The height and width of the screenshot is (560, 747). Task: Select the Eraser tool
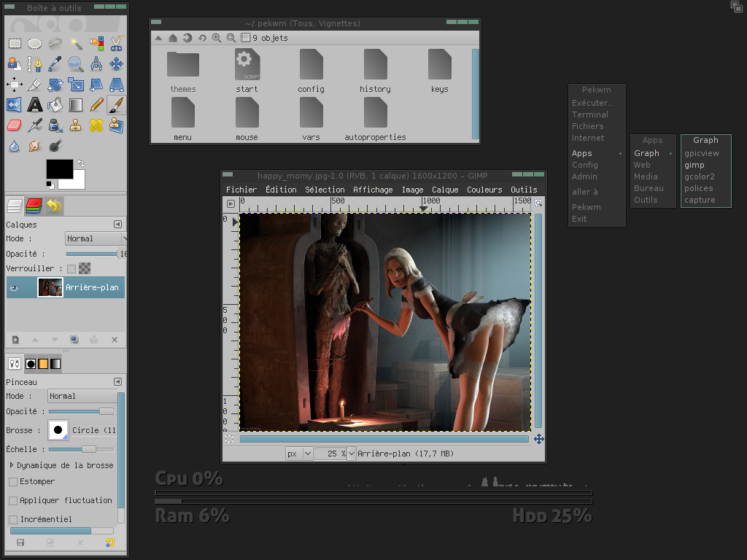coord(15,125)
